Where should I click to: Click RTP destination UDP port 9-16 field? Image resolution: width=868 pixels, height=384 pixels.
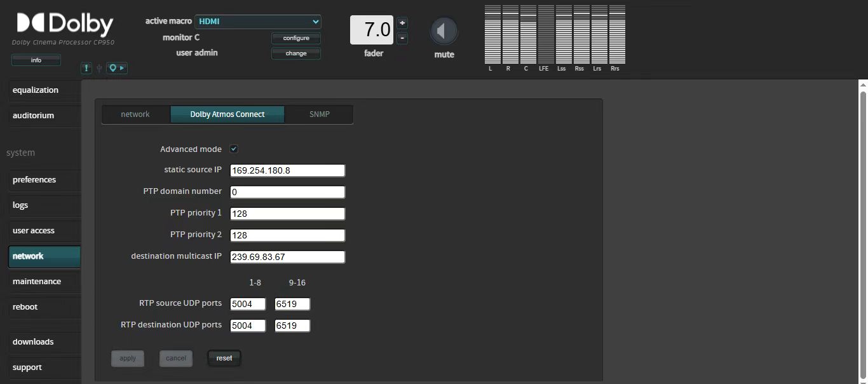(292, 326)
